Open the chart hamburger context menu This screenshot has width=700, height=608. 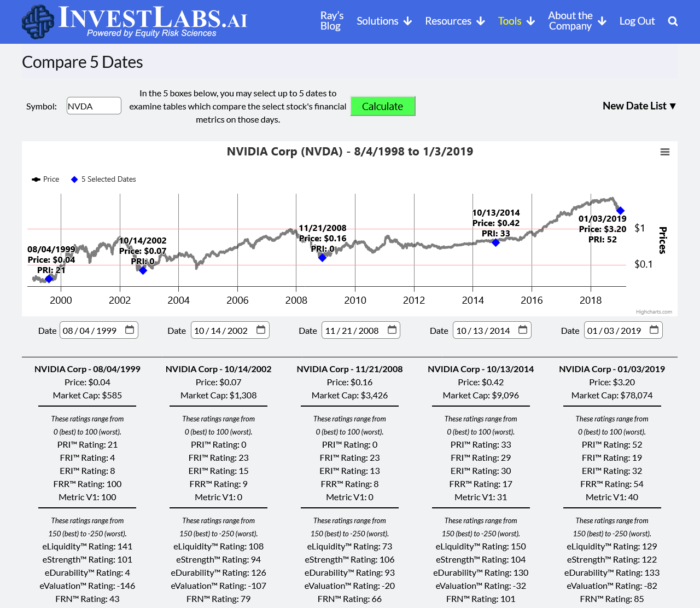coord(665,152)
